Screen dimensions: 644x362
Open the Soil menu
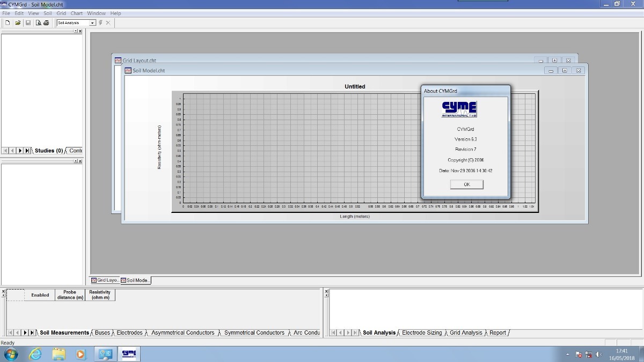tap(48, 13)
